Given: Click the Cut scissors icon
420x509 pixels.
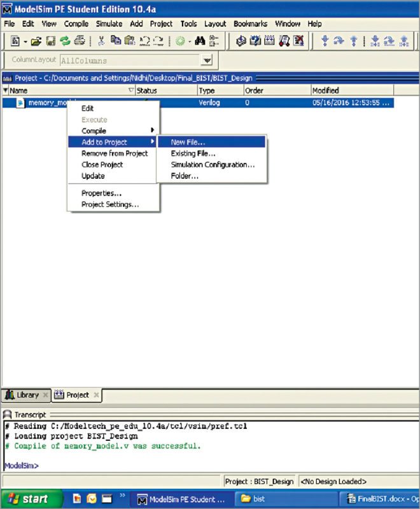Looking at the screenshot, I should 101,41.
